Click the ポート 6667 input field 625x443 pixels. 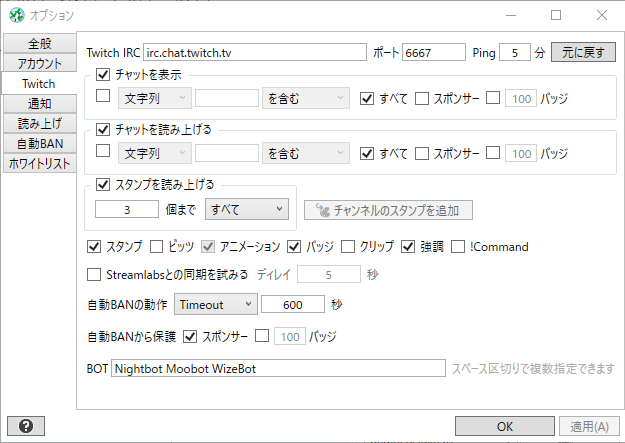tap(433, 52)
